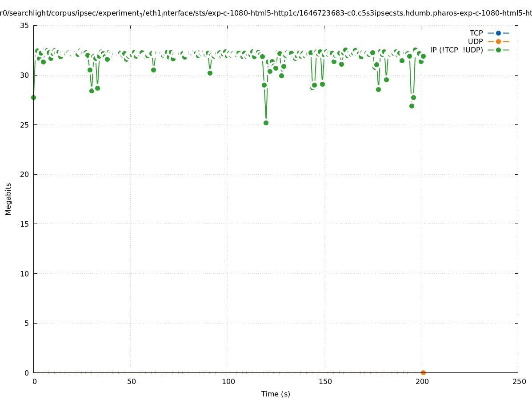
Task: Select the UDP legend label text
Action: pos(475,41)
